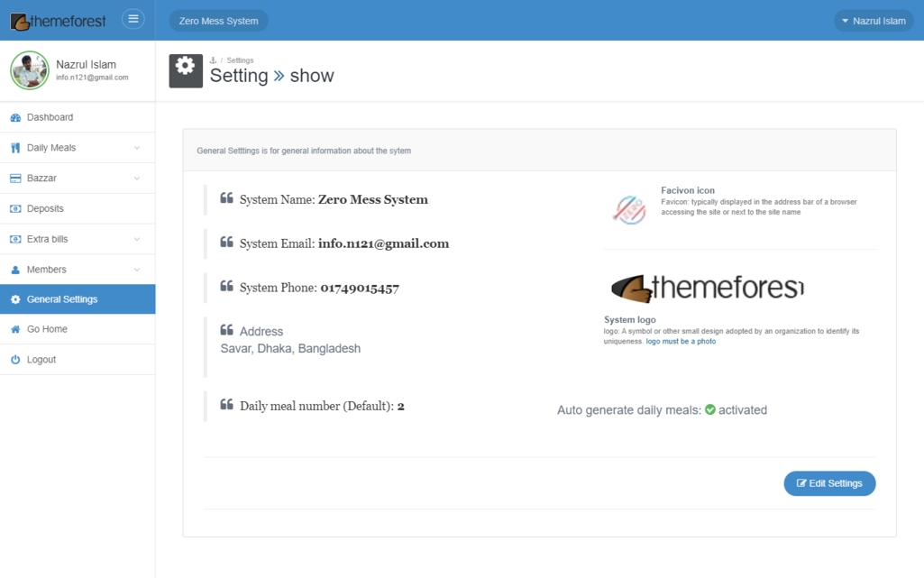The height and width of the screenshot is (578, 924).
Task: Click the user profile avatar photo
Action: click(30, 70)
